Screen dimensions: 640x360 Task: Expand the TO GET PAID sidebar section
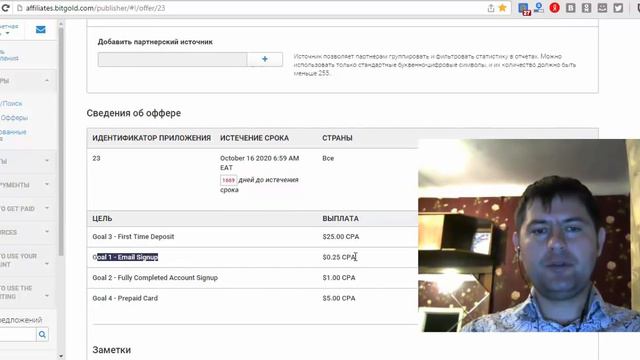[47, 208]
